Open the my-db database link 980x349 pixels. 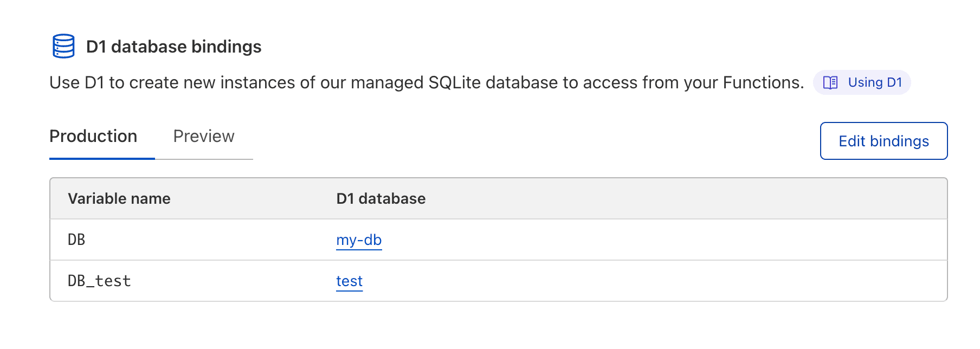(359, 240)
